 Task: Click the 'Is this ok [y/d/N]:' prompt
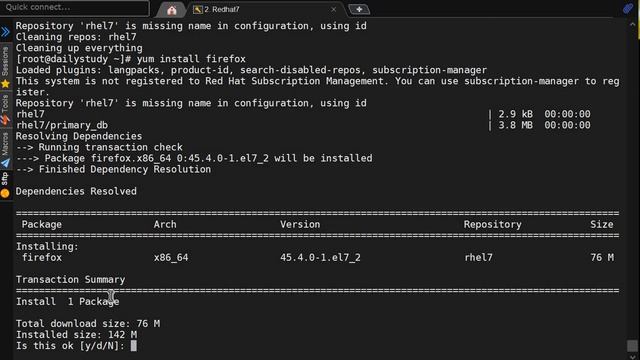click(x=70, y=346)
